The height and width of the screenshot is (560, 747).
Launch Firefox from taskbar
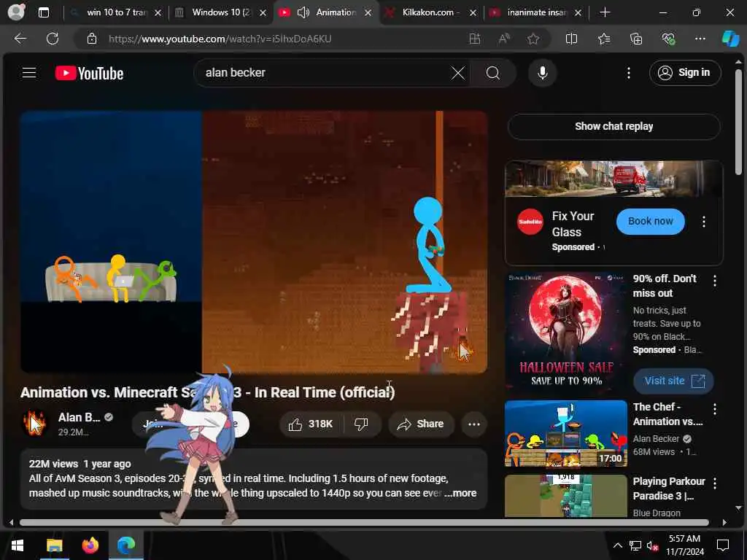(90, 545)
